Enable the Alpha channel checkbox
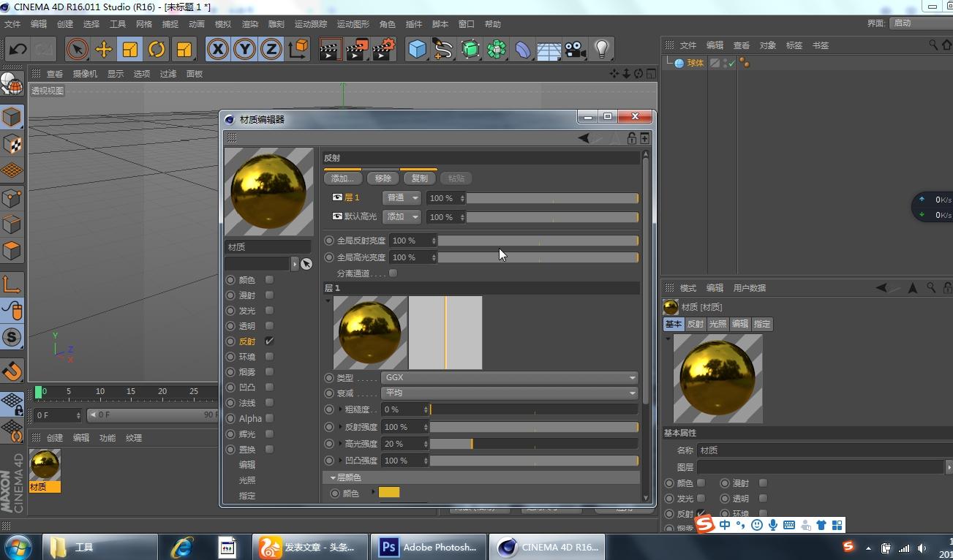The width and height of the screenshot is (953, 560). click(270, 418)
